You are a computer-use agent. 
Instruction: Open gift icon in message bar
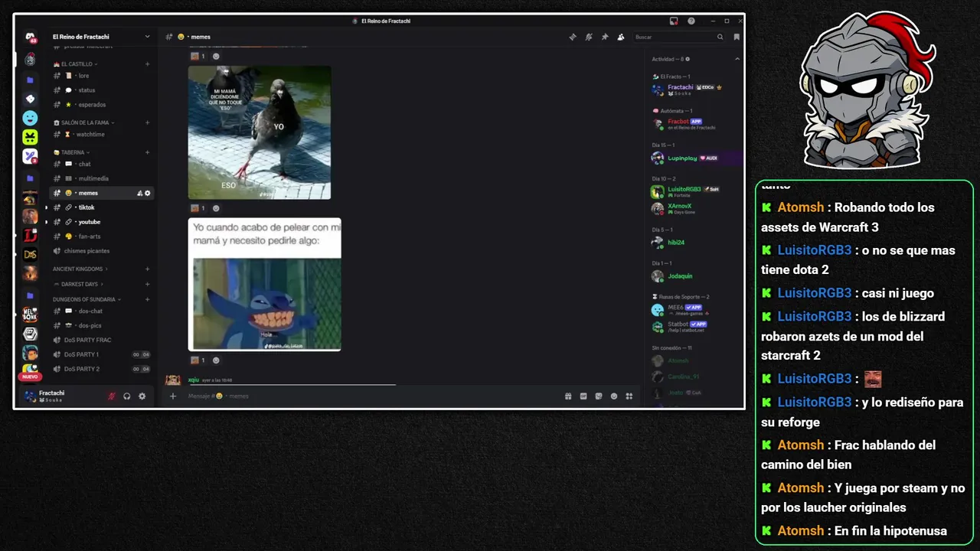point(568,396)
